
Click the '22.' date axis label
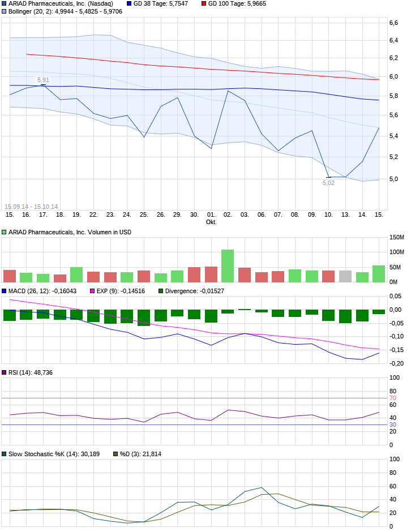93,214
